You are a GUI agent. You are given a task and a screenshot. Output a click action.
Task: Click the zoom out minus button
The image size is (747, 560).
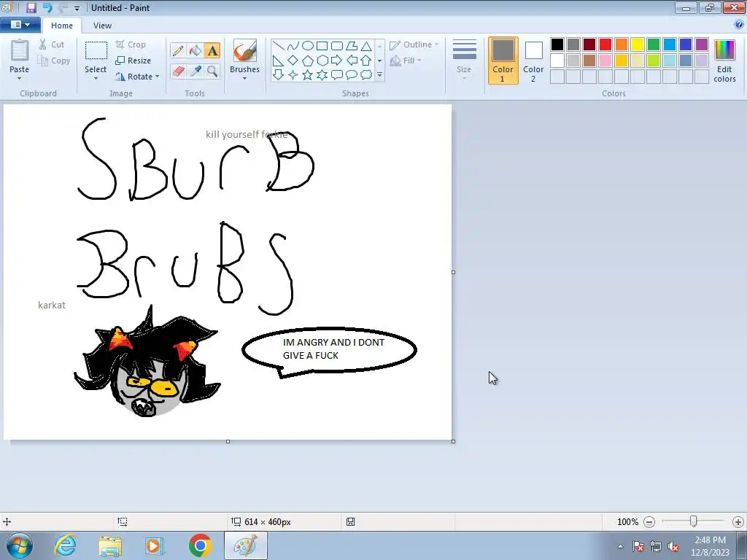[649, 522]
